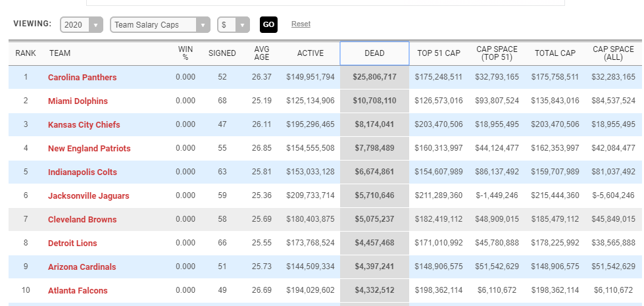The image size is (644, 306).
Task: Click Dolphins cap space $93,807,524
Action: click(497, 101)
